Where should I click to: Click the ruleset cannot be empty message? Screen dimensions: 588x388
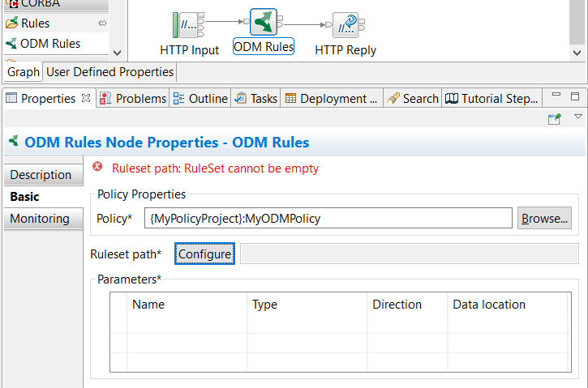tap(215, 168)
